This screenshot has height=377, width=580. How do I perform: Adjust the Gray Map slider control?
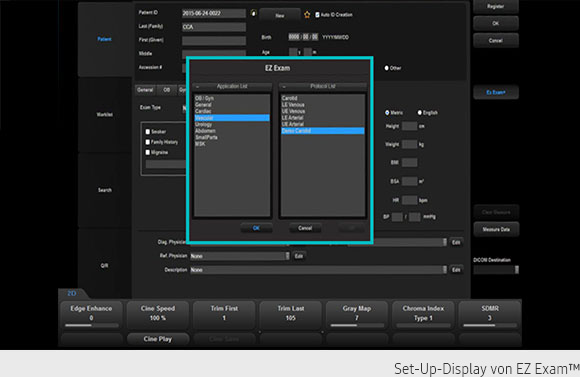pyautogui.click(x=357, y=325)
